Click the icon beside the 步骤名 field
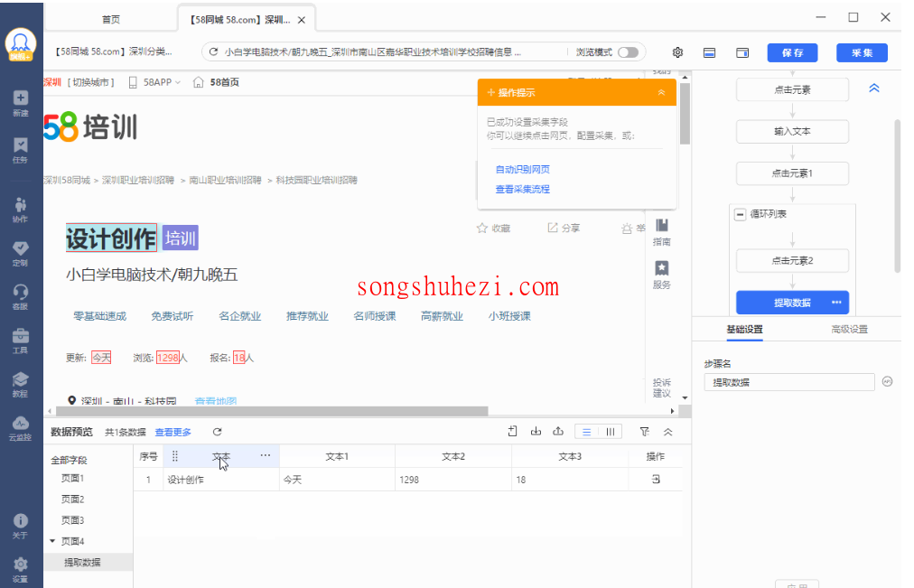914x588 pixels. click(887, 382)
